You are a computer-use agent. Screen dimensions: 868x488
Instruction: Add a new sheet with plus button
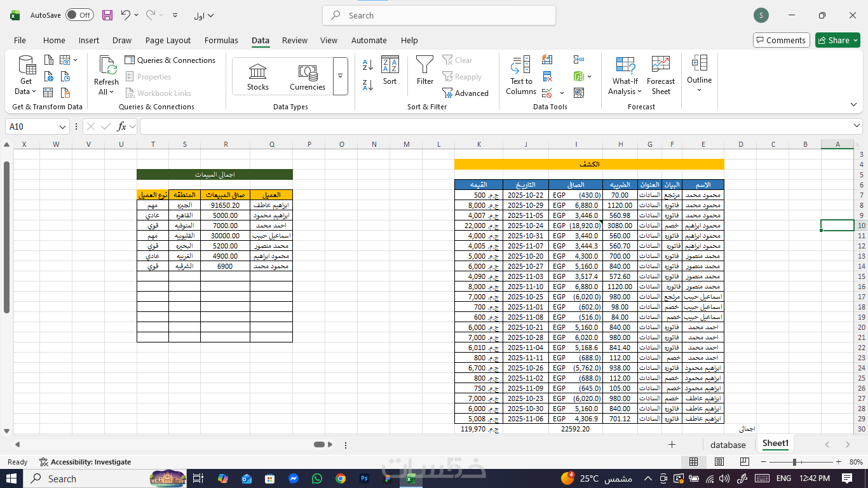tap(672, 445)
